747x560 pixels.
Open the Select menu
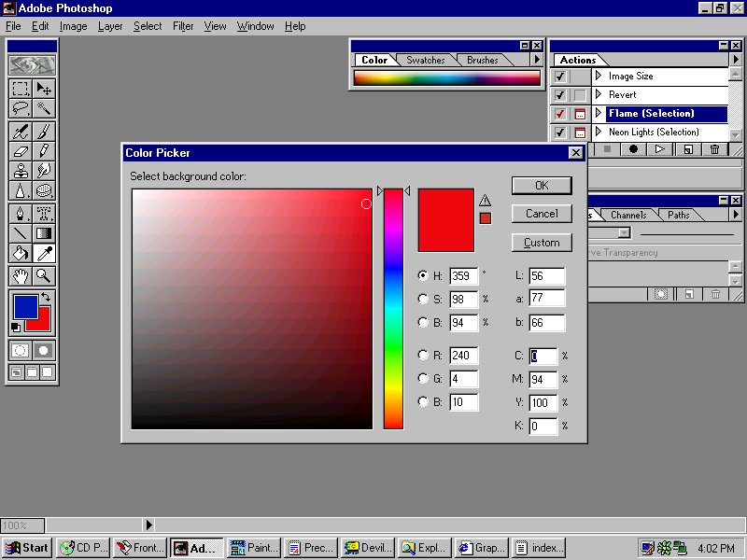[148, 26]
